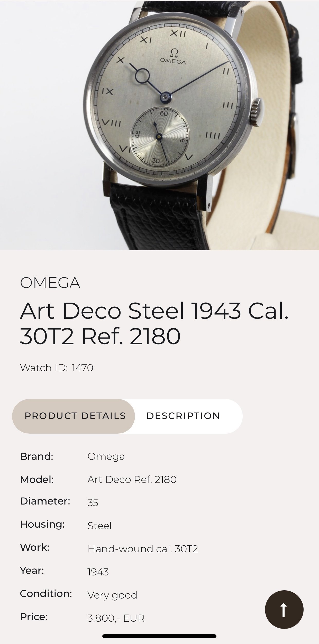Screen dimensions: 319x644
Task: Click the OMEGA brand heading
Action: (x=50, y=283)
